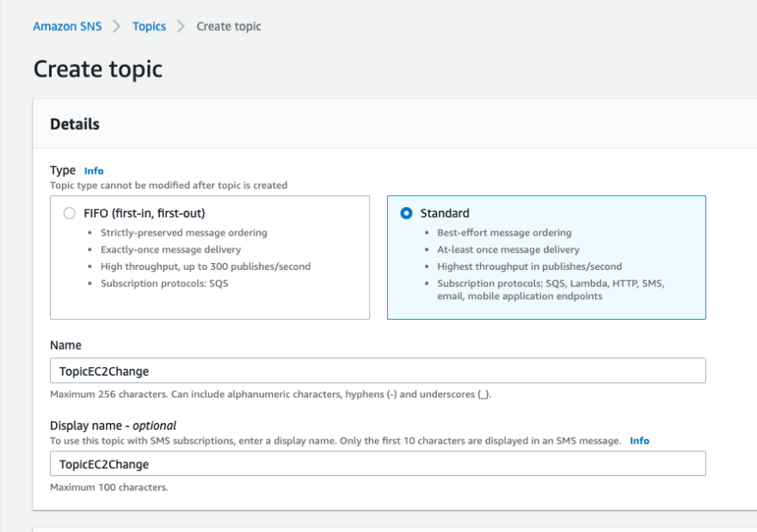Click the chevron after Topics breadcrumb

181,26
